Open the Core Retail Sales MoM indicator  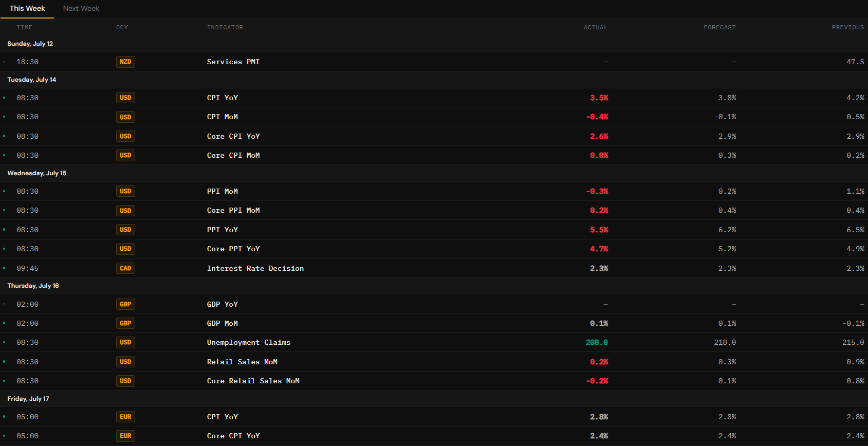(x=253, y=381)
